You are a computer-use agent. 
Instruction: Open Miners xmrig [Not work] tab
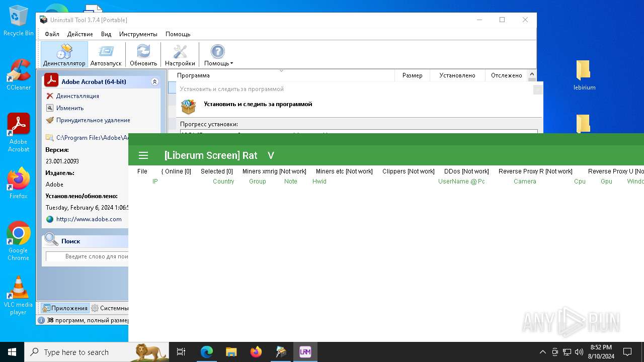tap(274, 171)
